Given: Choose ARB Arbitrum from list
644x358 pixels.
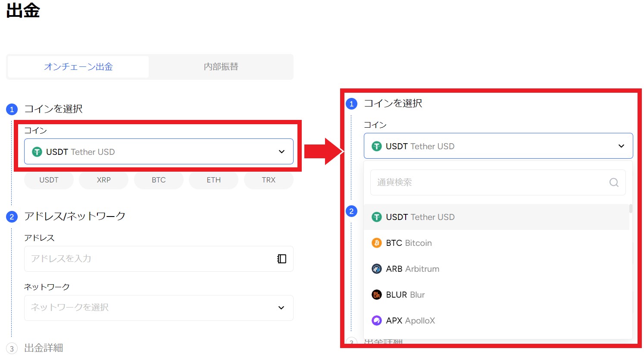Looking at the screenshot, I should [497, 269].
